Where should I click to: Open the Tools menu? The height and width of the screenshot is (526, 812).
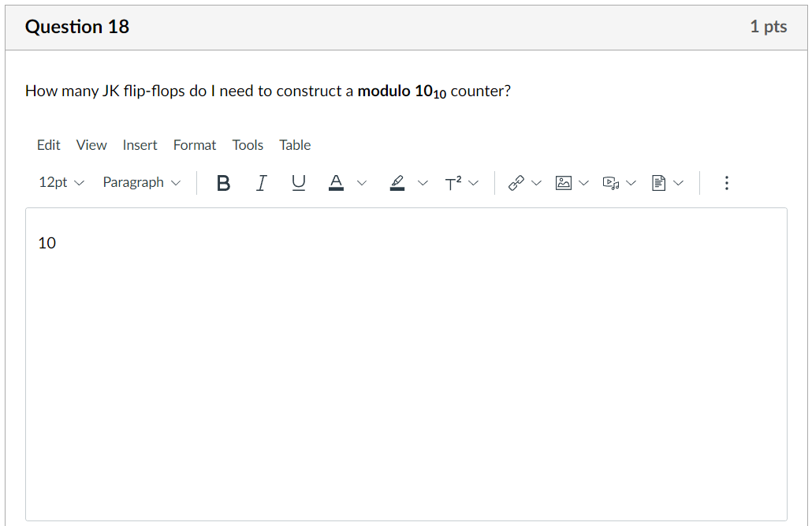(x=248, y=144)
